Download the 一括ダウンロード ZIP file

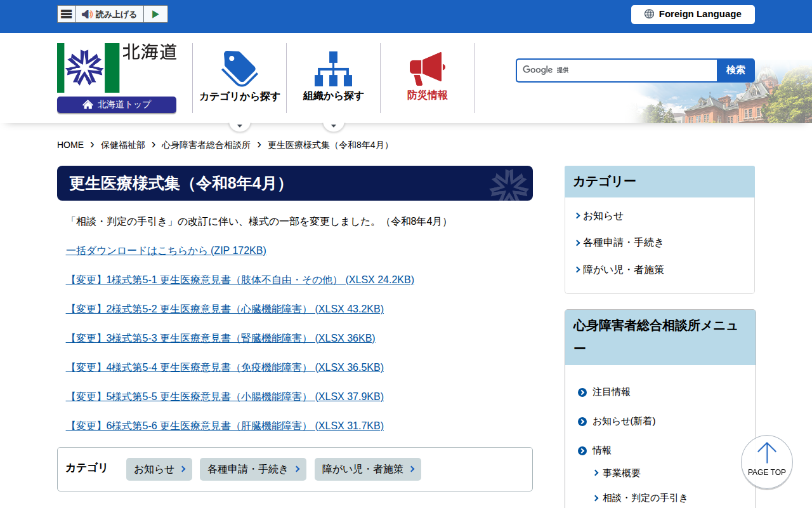pyautogui.click(x=166, y=251)
